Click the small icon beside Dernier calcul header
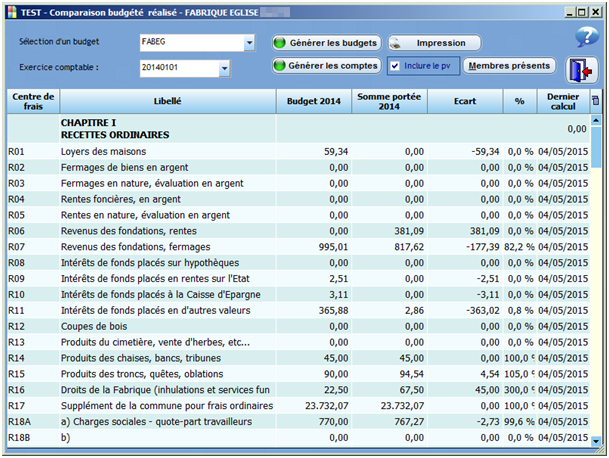Image resolution: width=609 pixels, height=458 pixels. coord(596,100)
